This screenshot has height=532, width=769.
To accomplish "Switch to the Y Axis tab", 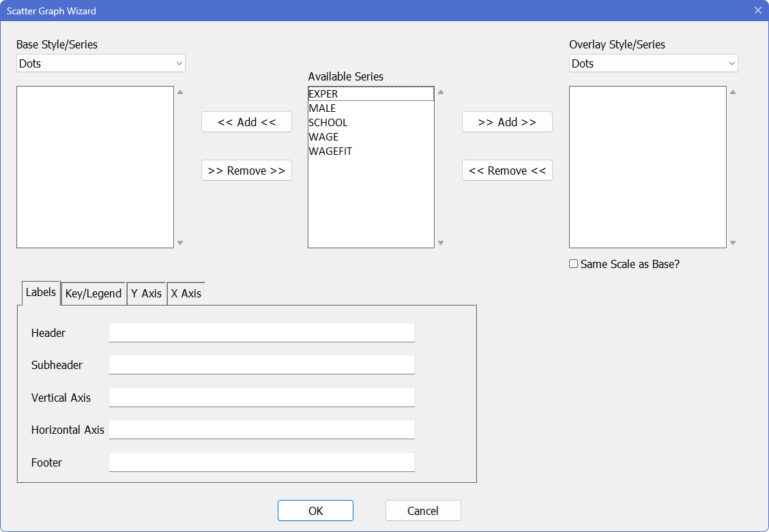I will point(146,293).
